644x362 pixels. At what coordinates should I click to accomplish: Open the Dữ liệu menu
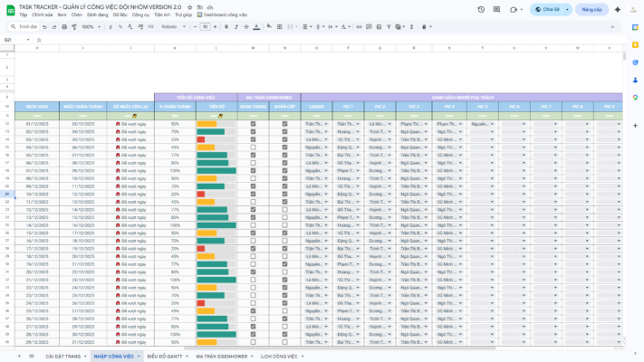120,14
